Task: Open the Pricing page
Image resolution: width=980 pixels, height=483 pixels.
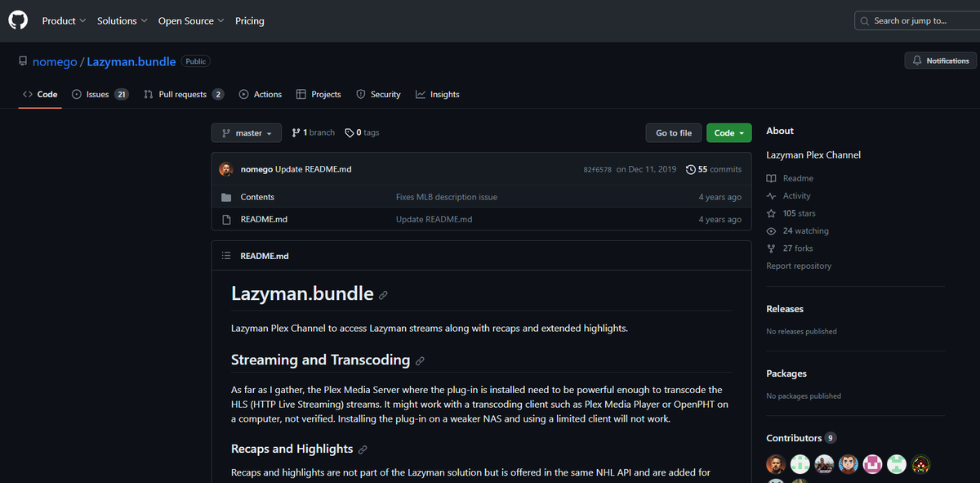Action: [250, 20]
